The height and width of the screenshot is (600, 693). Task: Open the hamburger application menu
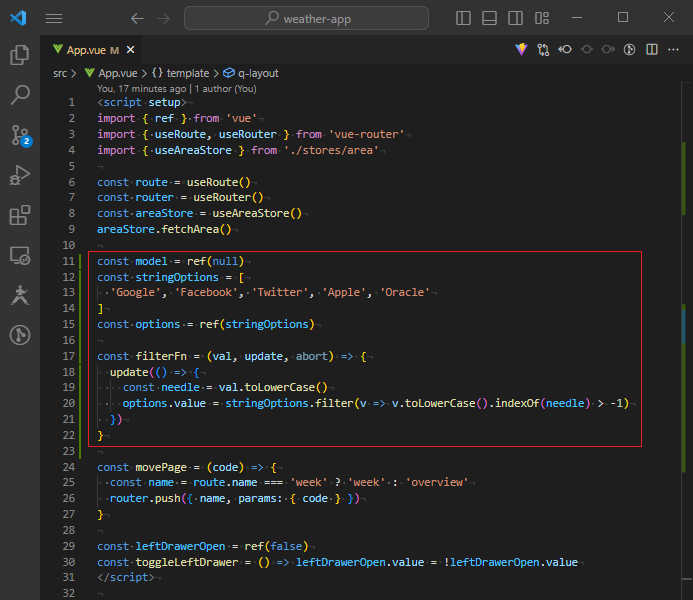53,18
